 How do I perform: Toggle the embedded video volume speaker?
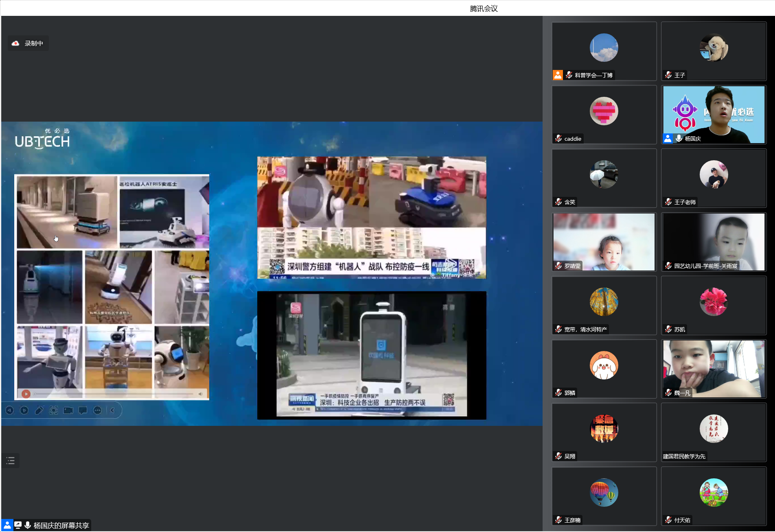coord(200,394)
